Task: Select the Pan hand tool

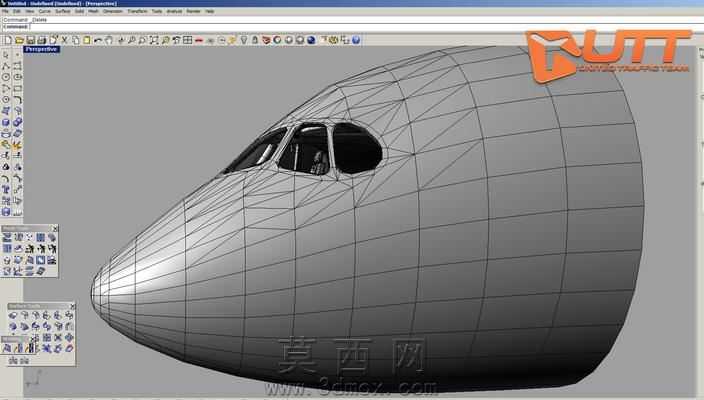Action: point(109,40)
